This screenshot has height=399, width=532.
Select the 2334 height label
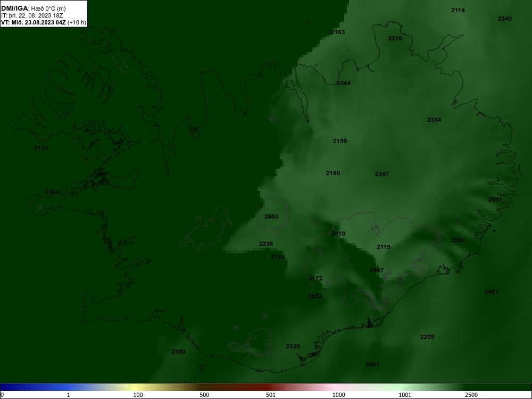(x=434, y=120)
